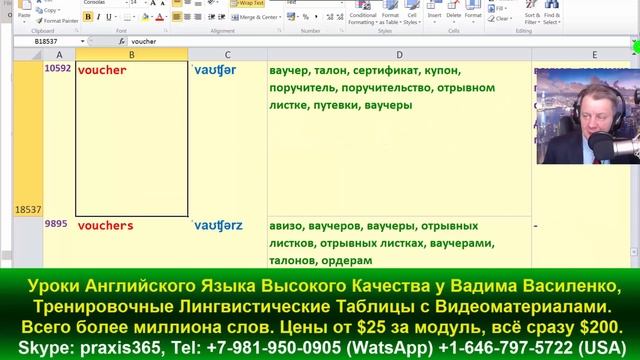Open the Fill Color dropdown arrow
640x360 pixels.
point(152,17)
